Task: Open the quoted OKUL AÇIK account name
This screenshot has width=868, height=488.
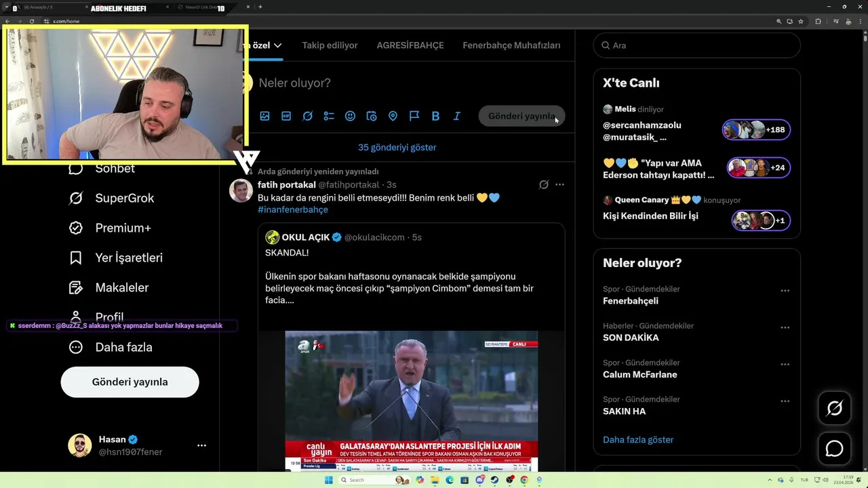Action: coord(305,237)
